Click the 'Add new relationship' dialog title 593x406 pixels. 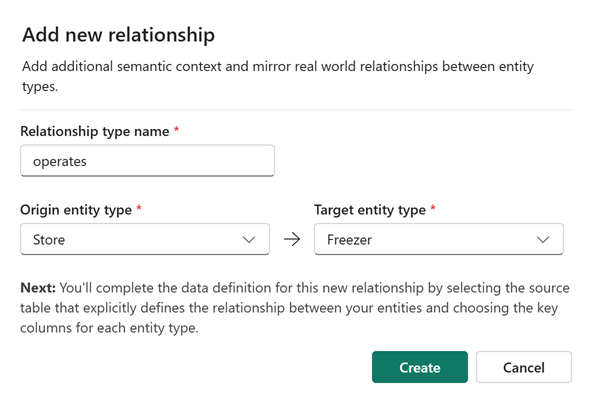click(118, 35)
